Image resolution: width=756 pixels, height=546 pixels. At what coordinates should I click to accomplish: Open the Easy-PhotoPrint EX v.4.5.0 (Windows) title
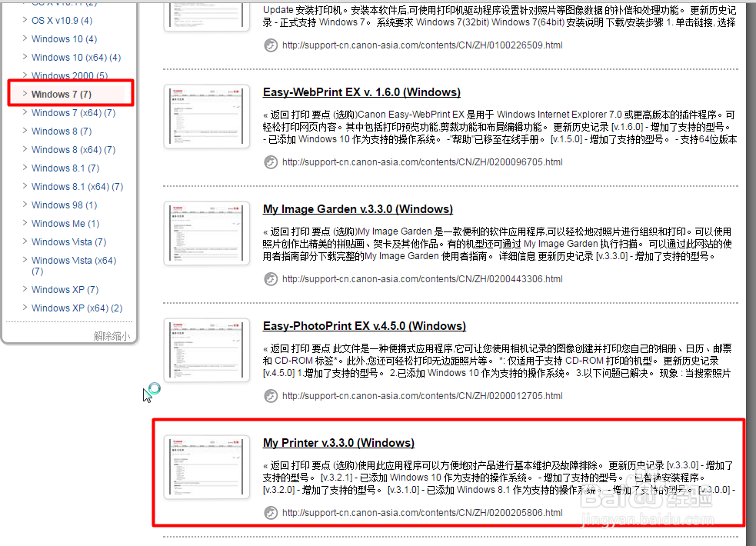[365, 326]
